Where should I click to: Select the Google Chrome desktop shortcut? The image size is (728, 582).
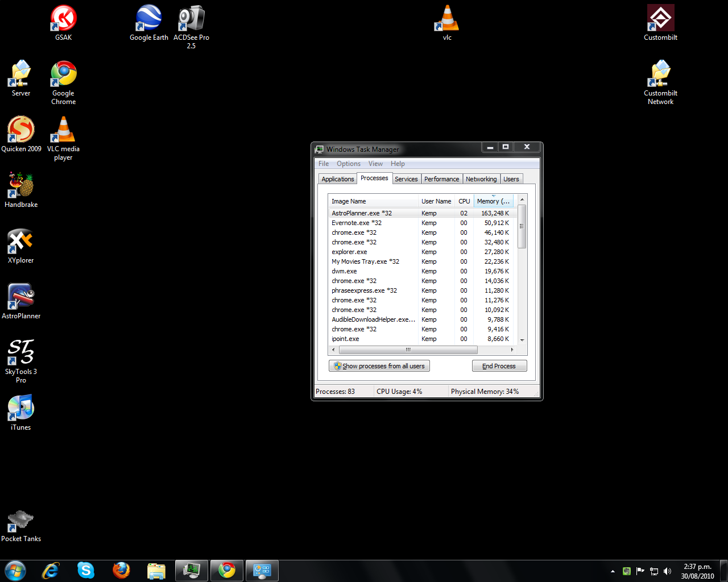point(63,82)
